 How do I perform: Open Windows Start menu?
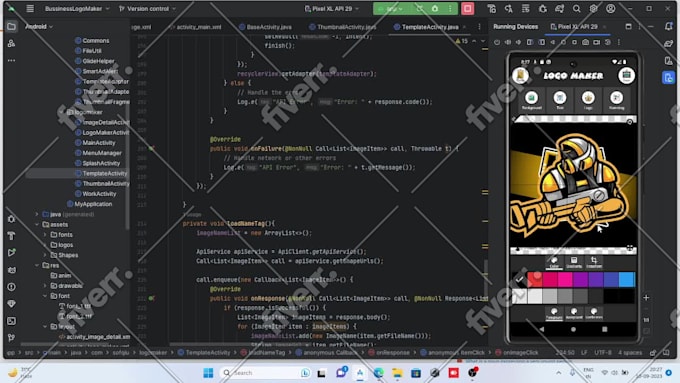(208, 373)
